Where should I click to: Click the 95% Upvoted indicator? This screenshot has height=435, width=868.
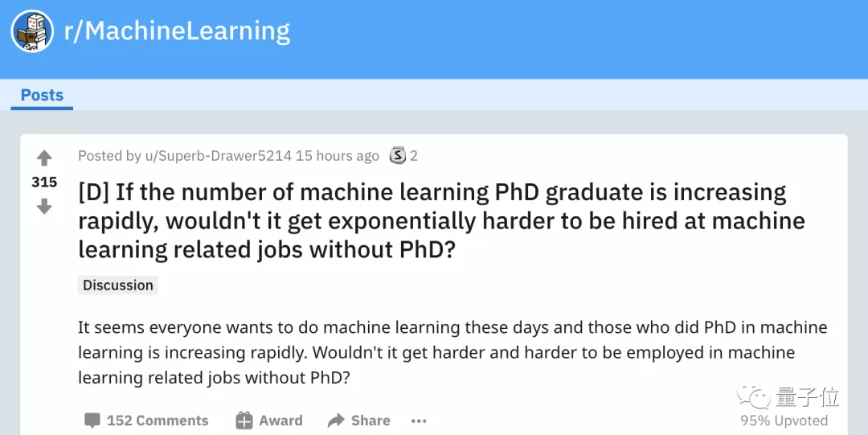(784, 421)
